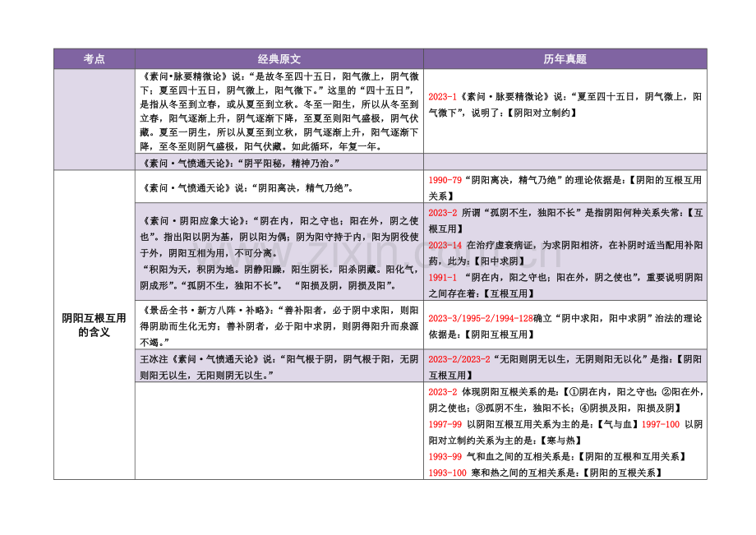
Task: Click the answer 【气与血】
Action: point(618,425)
